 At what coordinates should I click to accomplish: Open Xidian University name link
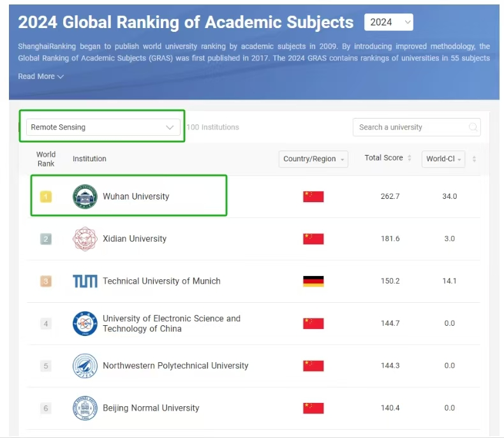(x=135, y=239)
